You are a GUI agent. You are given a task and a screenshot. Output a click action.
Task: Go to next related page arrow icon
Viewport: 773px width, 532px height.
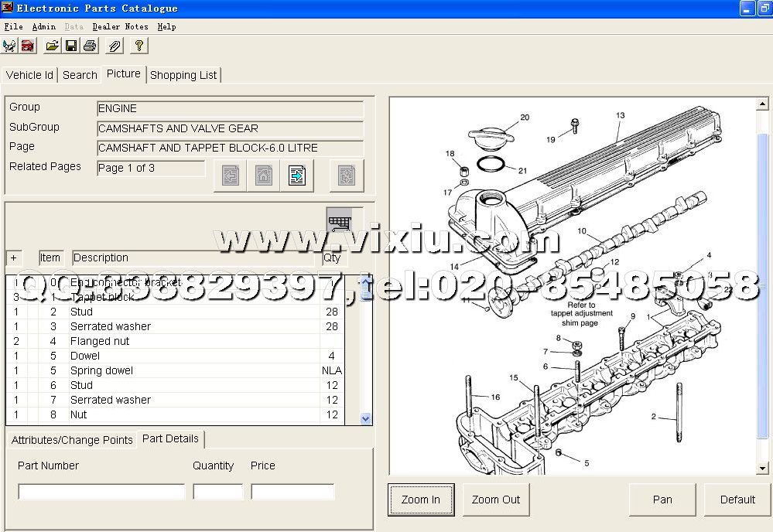tap(296, 176)
